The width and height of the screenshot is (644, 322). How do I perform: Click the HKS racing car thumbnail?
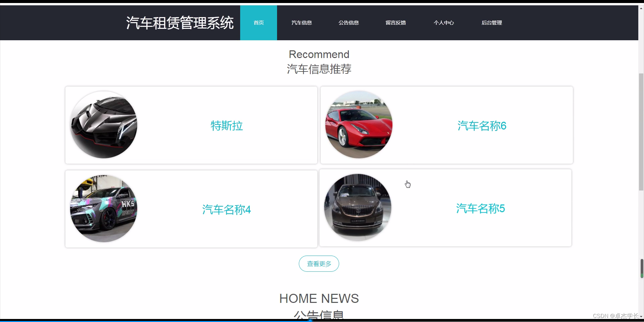point(104,209)
